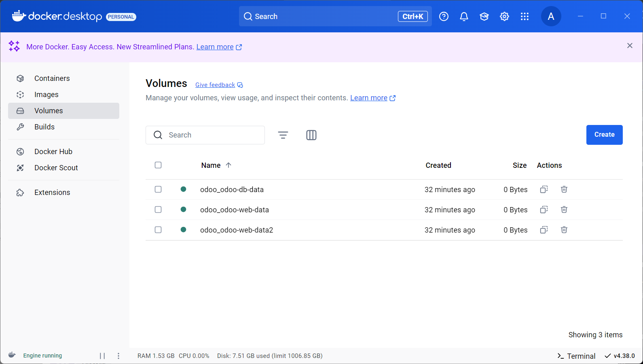This screenshot has height=364, width=643.
Task: Click the green status dot for odoo_odoo-web-data2
Action: click(x=183, y=229)
